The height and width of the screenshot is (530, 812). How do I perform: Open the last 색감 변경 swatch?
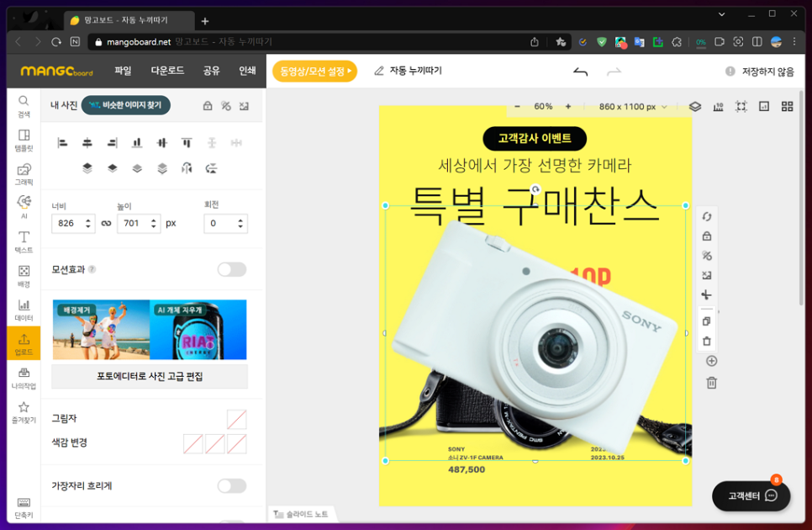[237, 444]
